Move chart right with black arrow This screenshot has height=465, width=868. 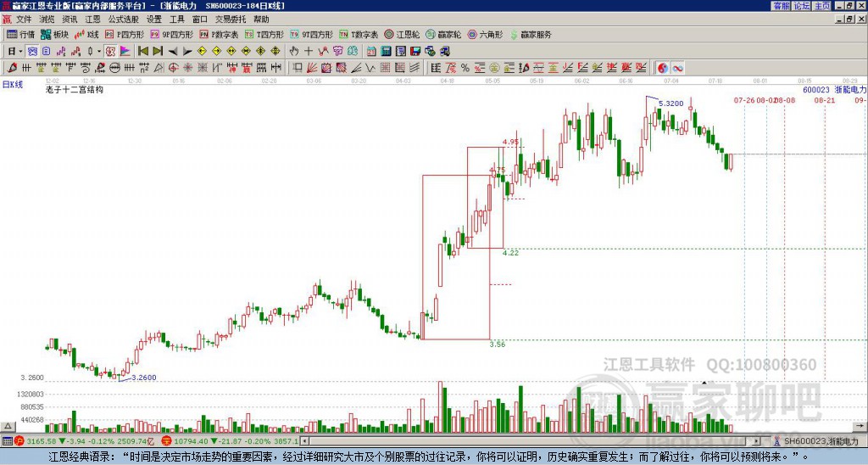187,52
